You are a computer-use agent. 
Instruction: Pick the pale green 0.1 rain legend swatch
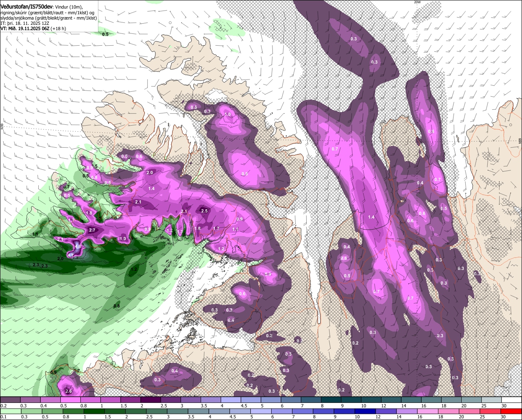10,411
